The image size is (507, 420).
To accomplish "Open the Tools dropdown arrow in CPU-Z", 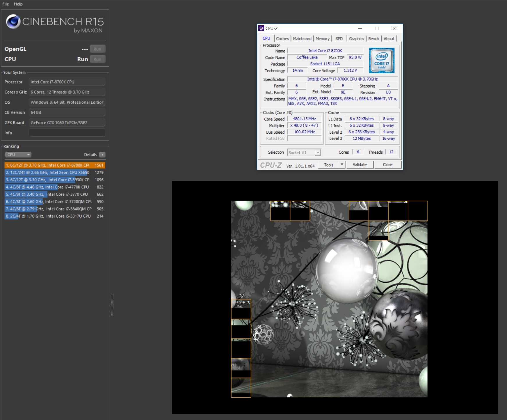I will click(342, 165).
